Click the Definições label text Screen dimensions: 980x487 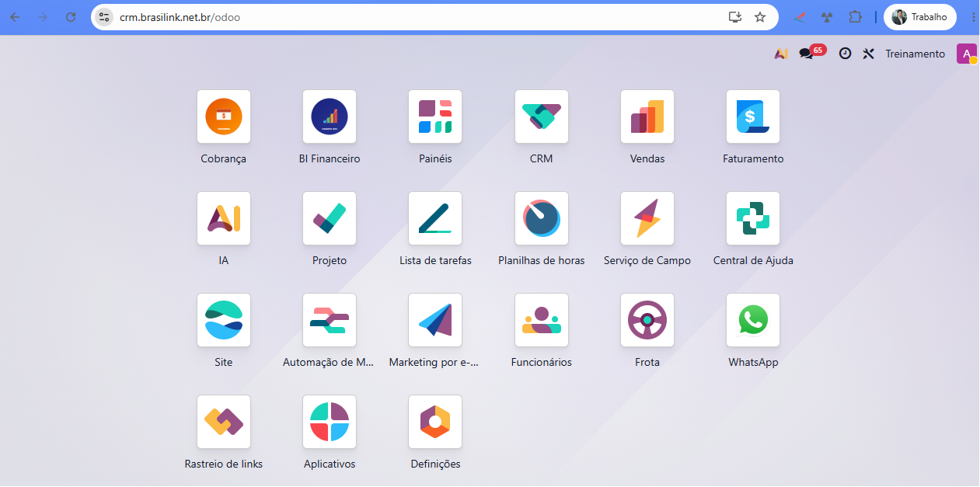[x=435, y=464]
